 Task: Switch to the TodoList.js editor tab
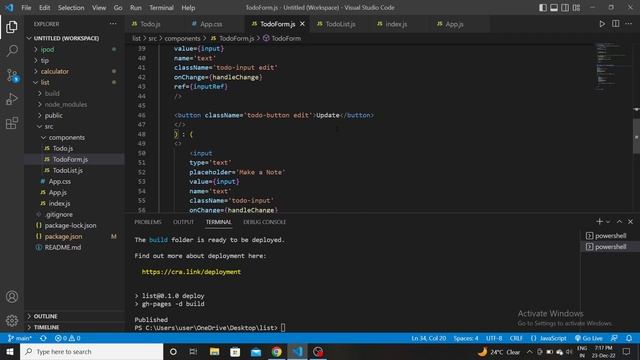pos(340,24)
